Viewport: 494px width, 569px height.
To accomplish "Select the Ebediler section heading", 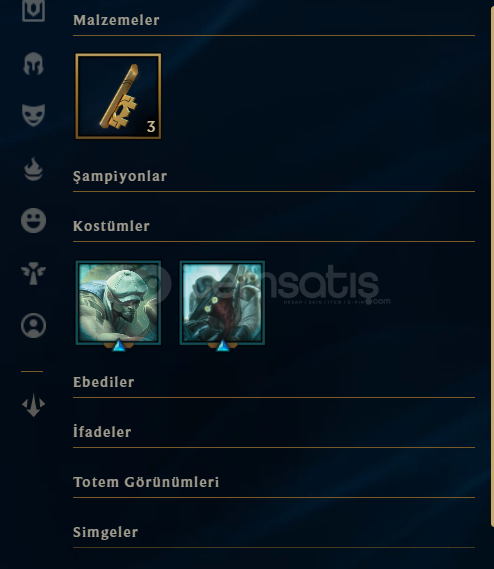I will pos(104,382).
